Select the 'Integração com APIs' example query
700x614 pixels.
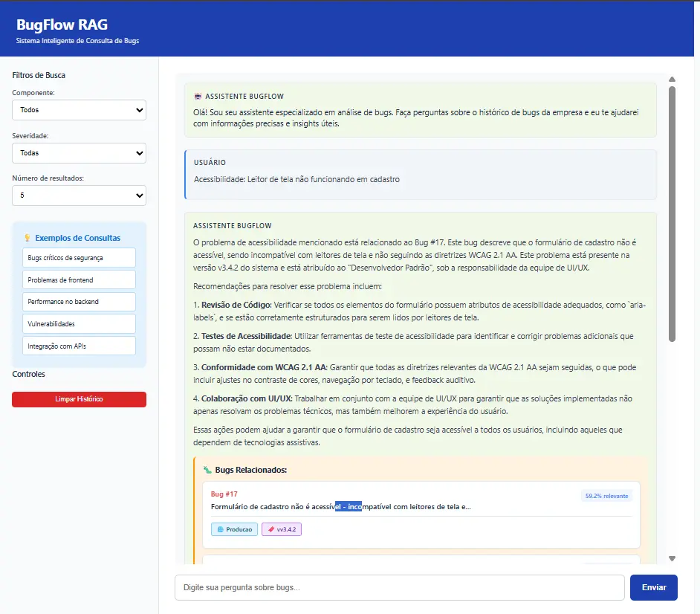pyautogui.click(x=79, y=345)
